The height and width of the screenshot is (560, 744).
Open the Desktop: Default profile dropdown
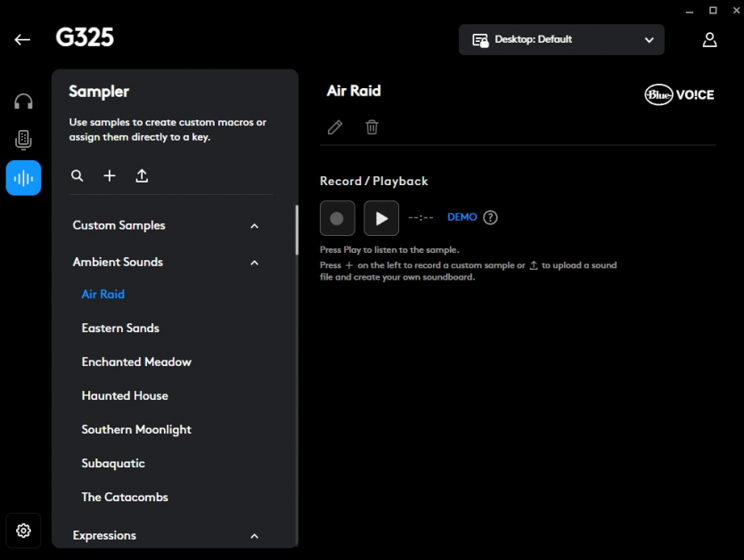click(561, 40)
